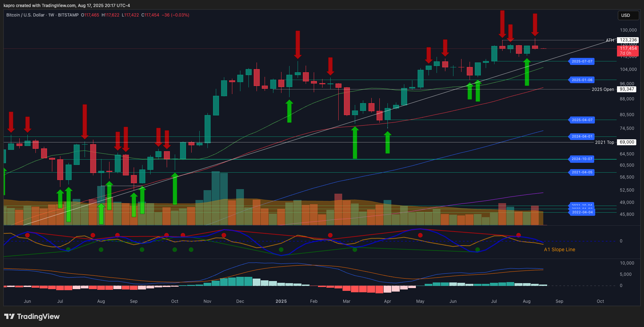Click the ATH price tag 123,236
This screenshot has width=644, height=327.
628,40
